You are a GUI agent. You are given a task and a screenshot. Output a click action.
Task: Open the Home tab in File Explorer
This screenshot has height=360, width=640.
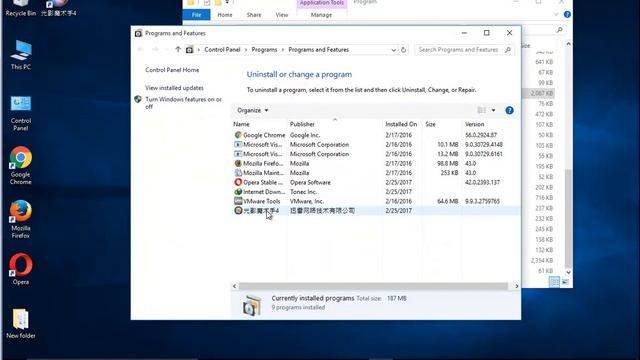(x=225, y=15)
